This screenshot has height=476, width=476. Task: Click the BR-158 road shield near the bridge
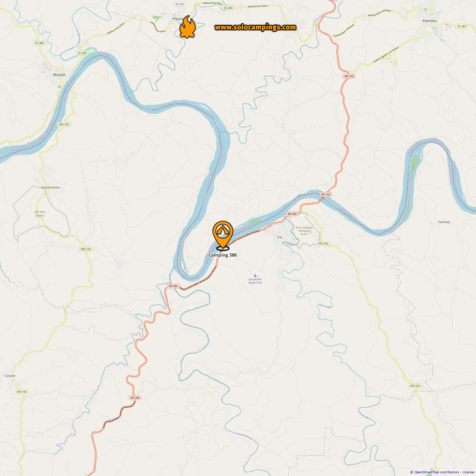tap(325, 194)
